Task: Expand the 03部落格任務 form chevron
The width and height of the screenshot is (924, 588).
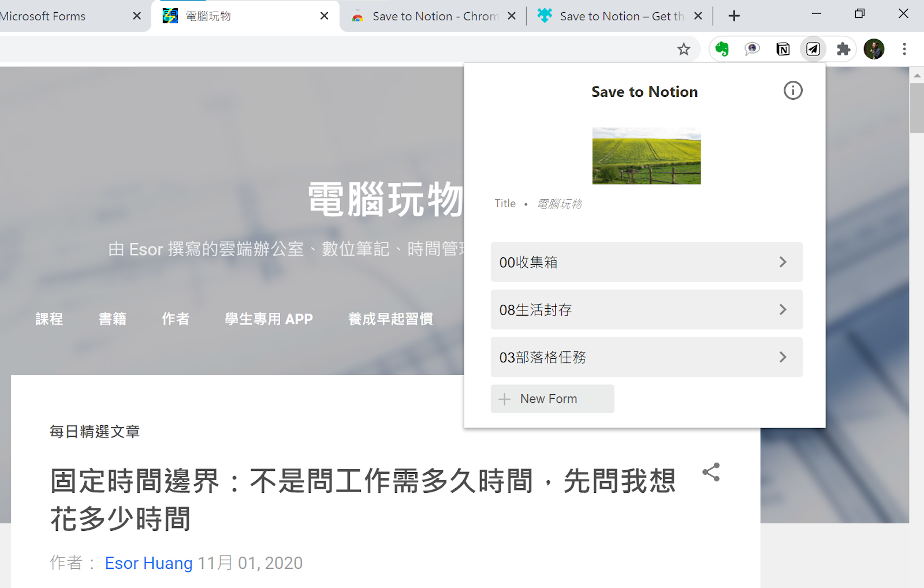Action: (x=783, y=357)
